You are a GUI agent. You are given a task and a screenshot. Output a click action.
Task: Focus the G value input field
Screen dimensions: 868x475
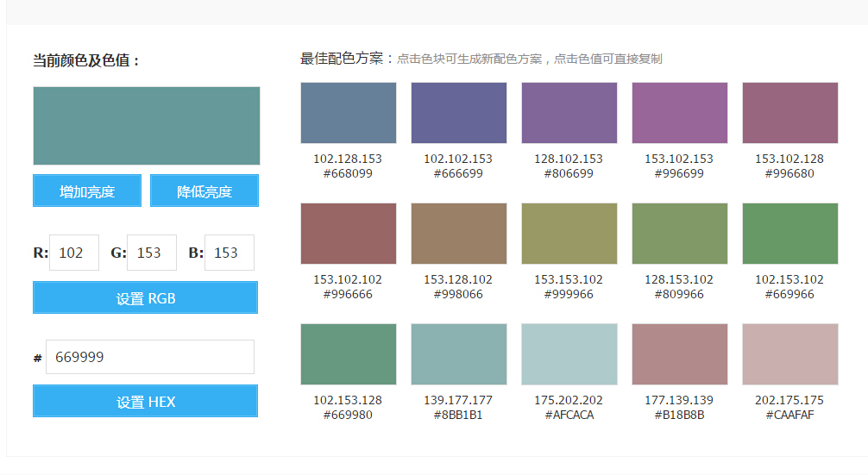point(152,253)
